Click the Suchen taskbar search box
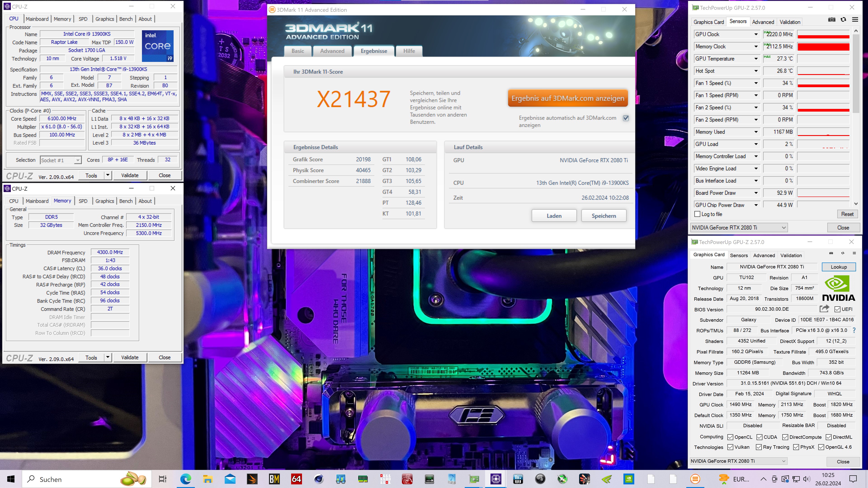Viewport: 868px width, 488px height. coord(87,479)
